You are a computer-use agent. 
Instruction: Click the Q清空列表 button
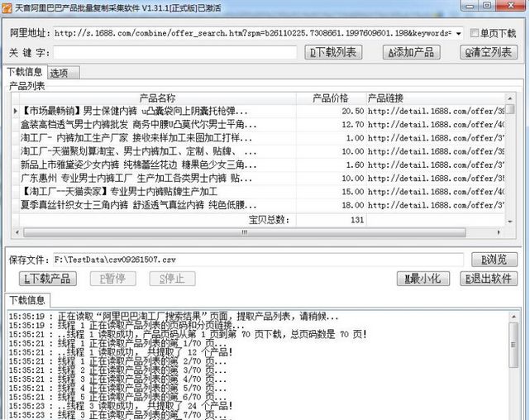489,52
